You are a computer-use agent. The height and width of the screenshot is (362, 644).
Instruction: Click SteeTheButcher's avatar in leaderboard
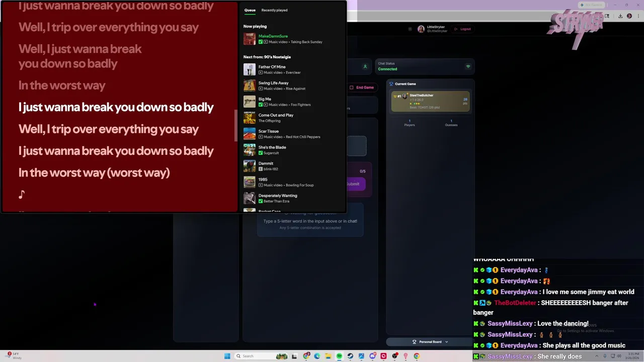[405, 96]
